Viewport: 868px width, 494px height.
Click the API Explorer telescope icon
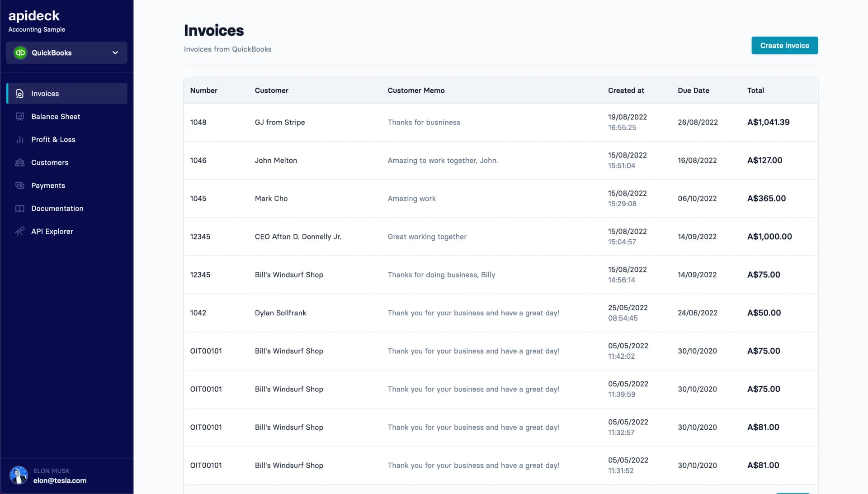(x=20, y=232)
